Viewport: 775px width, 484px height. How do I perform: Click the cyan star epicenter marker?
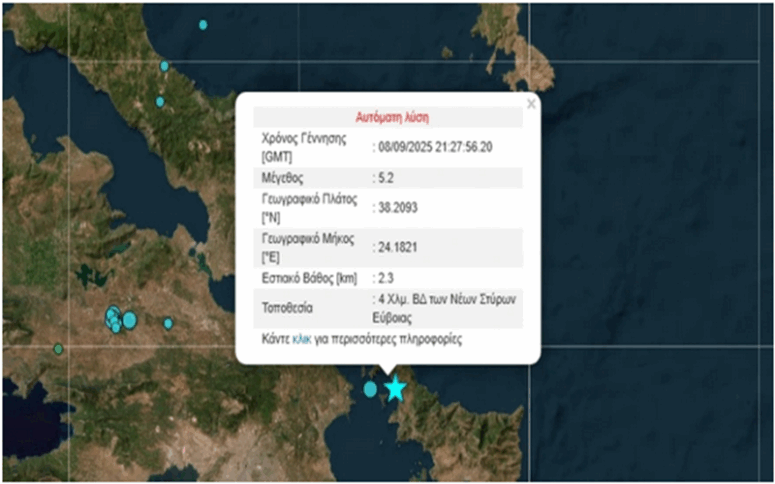[x=396, y=389]
